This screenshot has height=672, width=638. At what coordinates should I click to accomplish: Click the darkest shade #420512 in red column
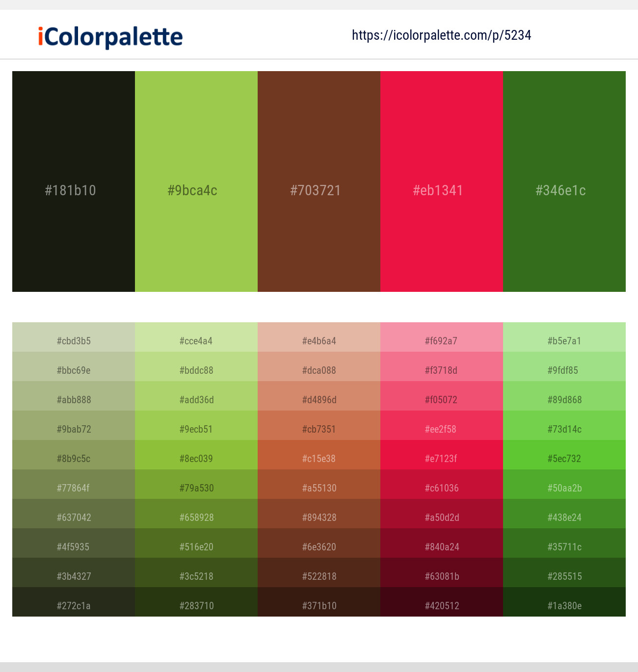click(x=441, y=605)
